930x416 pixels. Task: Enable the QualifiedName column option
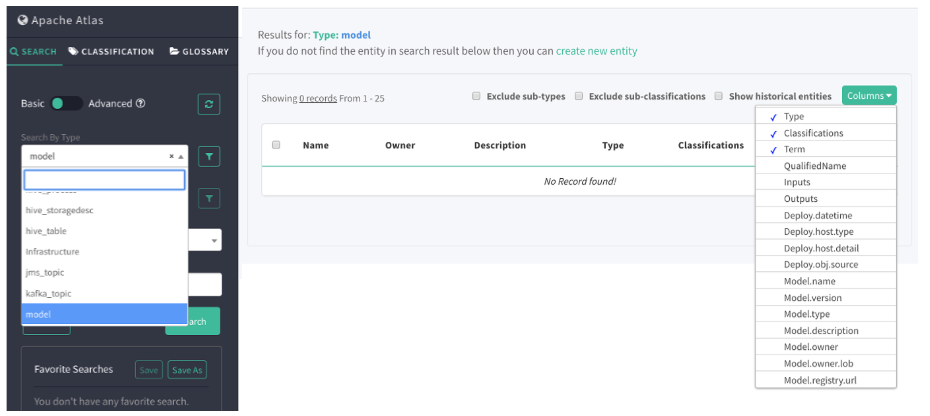pyautogui.click(x=815, y=166)
